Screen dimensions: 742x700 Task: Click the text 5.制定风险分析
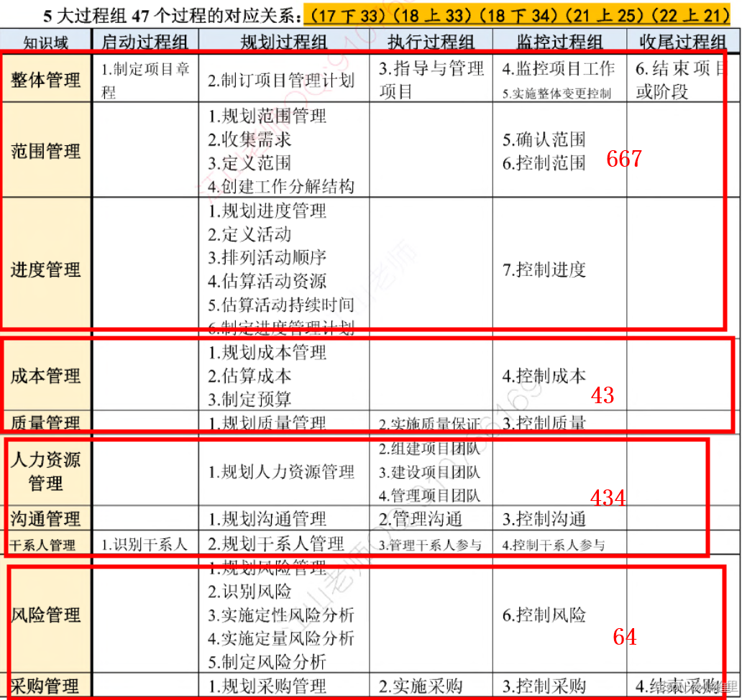(x=267, y=662)
